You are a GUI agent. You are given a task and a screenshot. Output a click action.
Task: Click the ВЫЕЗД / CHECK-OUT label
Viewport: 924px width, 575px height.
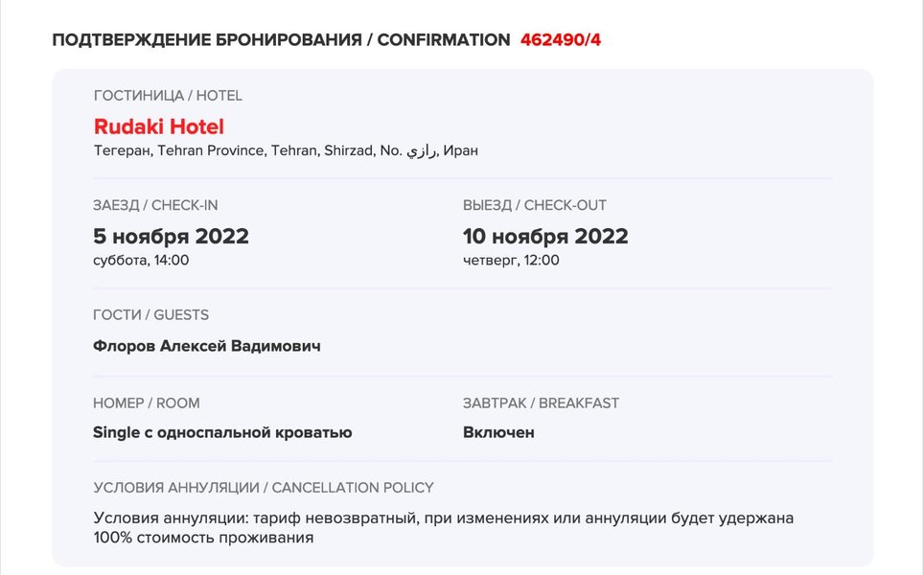(535, 205)
